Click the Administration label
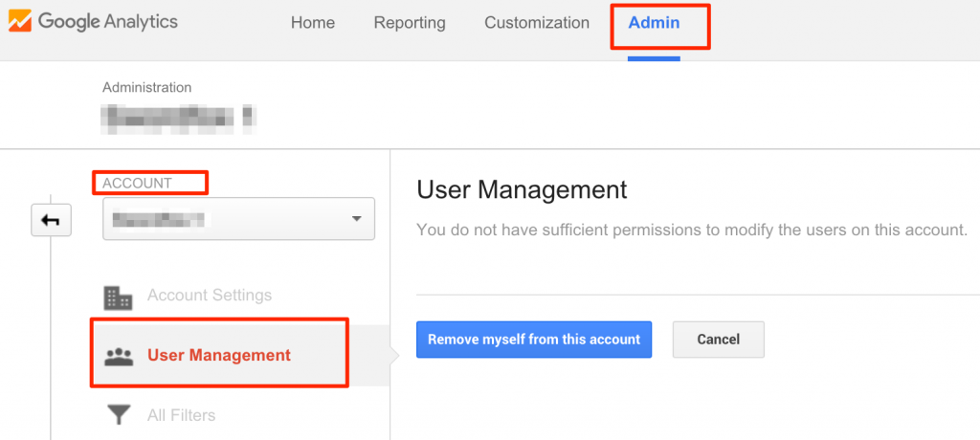980x440 pixels. 146,87
